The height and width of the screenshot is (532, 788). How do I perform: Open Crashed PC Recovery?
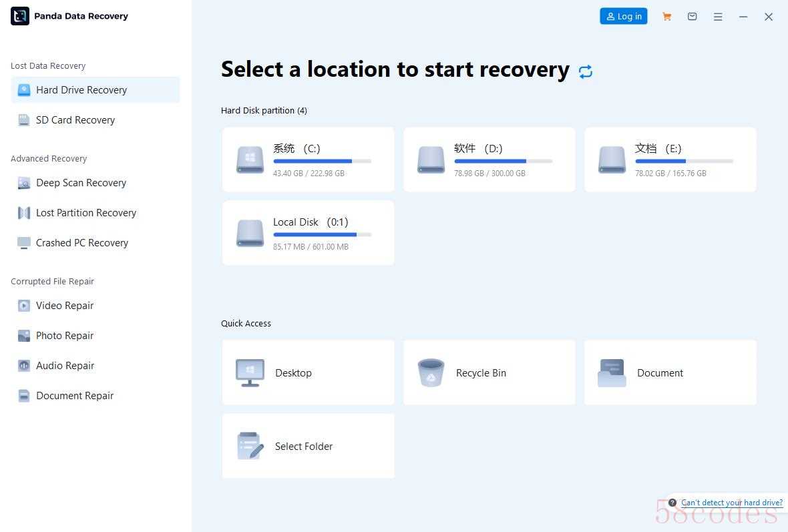tap(95, 243)
